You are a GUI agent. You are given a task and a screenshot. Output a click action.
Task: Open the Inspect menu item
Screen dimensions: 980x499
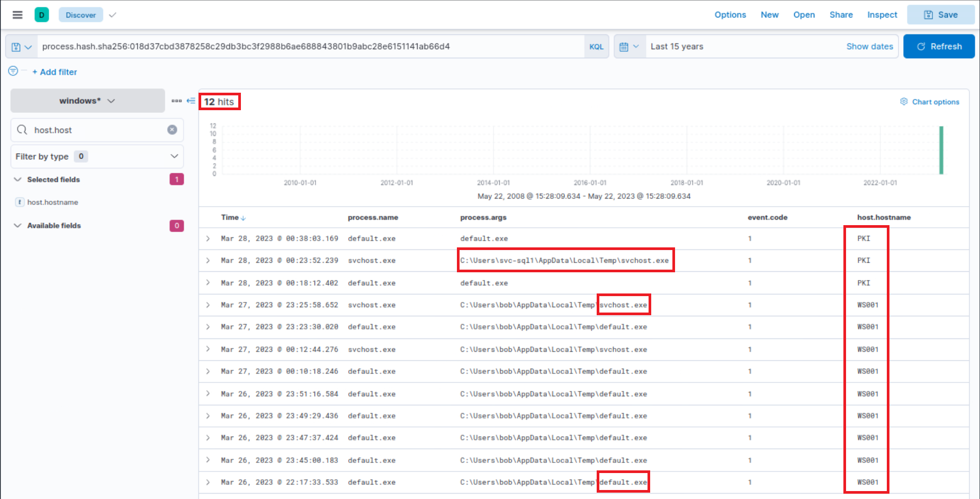[882, 14]
